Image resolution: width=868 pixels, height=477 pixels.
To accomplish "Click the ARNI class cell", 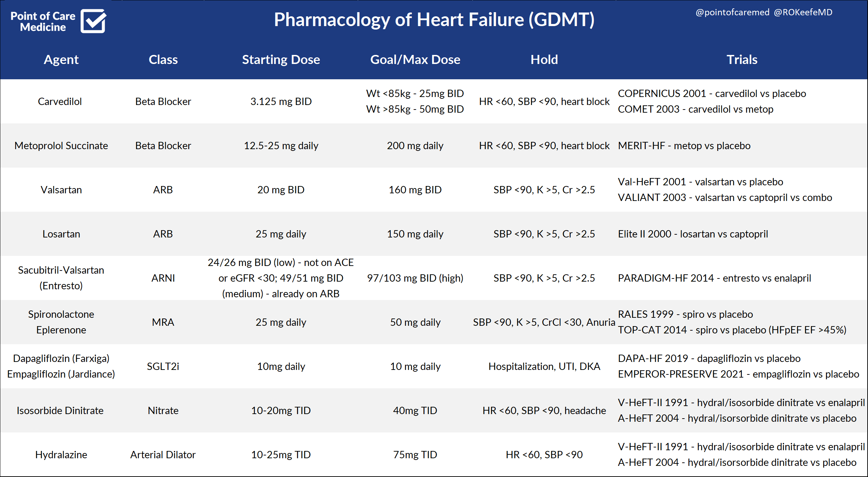I will [163, 278].
